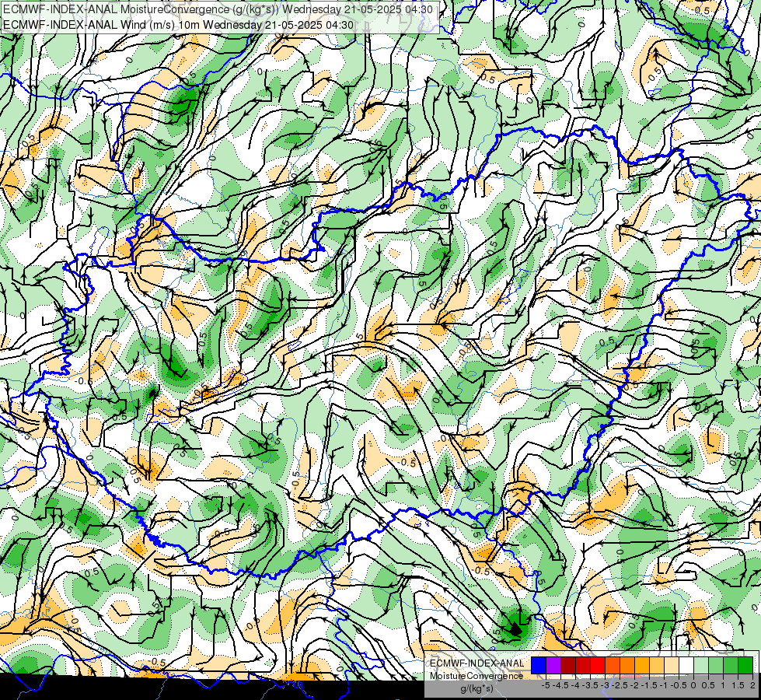The image size is (761, 700).
Task: Click the blue legend swatch above -5
Action: coord(539,666)
